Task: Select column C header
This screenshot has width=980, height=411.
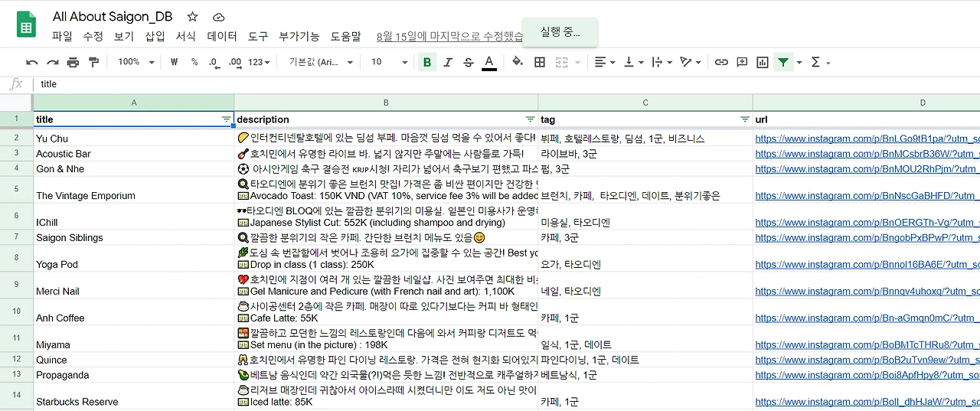Action: (x=645, y=103)
